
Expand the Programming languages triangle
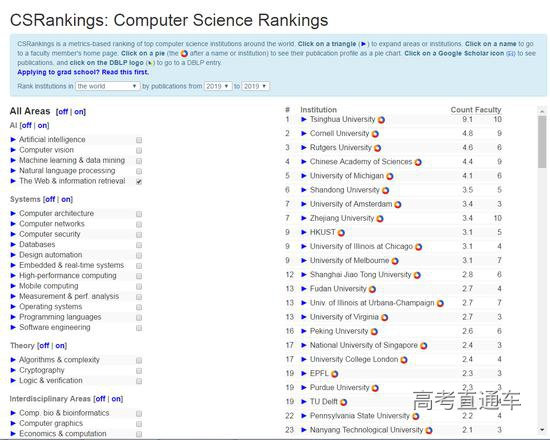point(13,317)
